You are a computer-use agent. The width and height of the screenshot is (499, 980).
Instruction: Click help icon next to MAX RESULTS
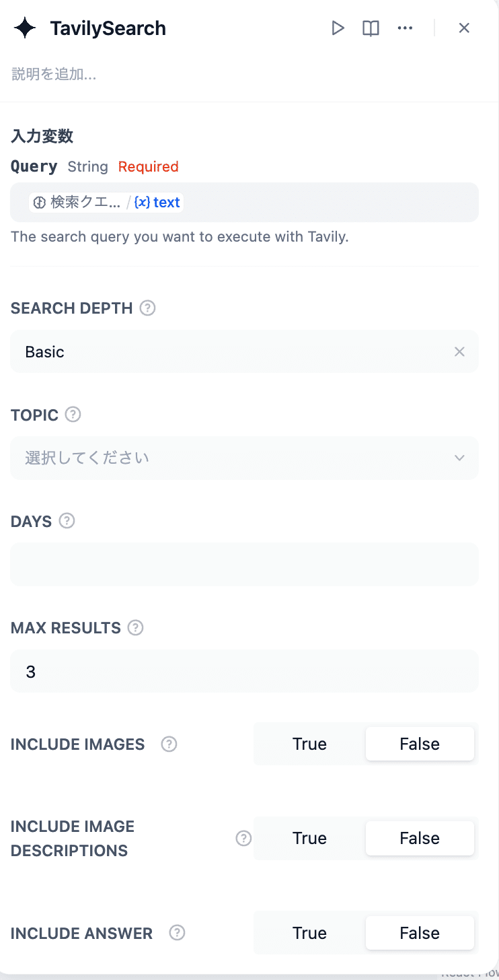tap(135, 628)
